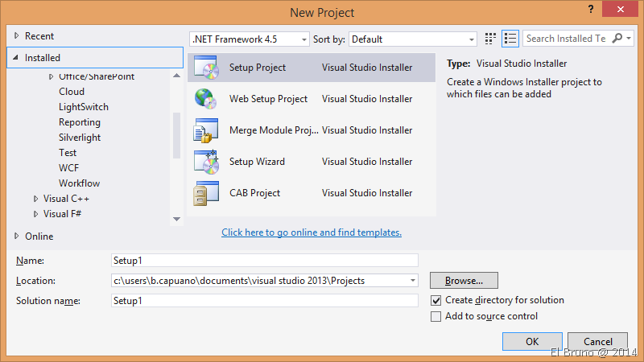Select the Silverlight category
Image resolution: width=644 pixels, height=362 pixels.
(x=79, y=138)
